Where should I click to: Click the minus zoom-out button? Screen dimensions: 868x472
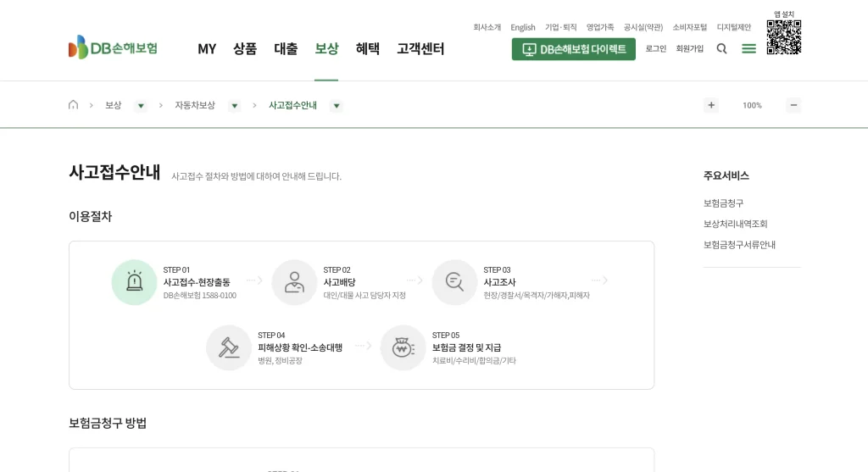tap(793, 105)
